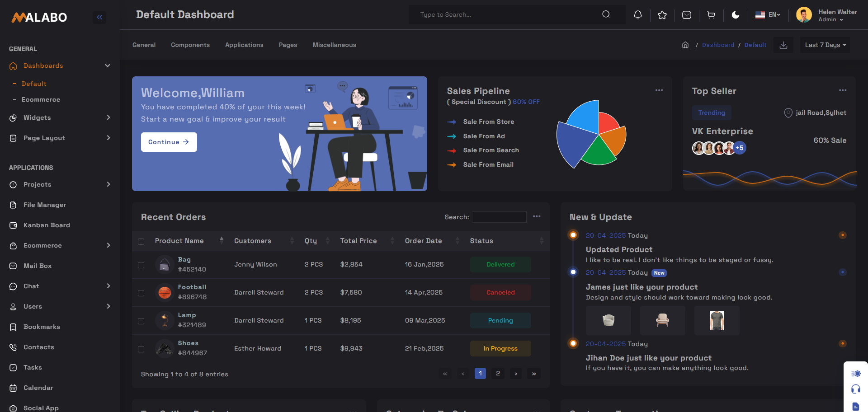Open the Applications menu
This screenshot has height=412, width=868.
pos(244,45)
